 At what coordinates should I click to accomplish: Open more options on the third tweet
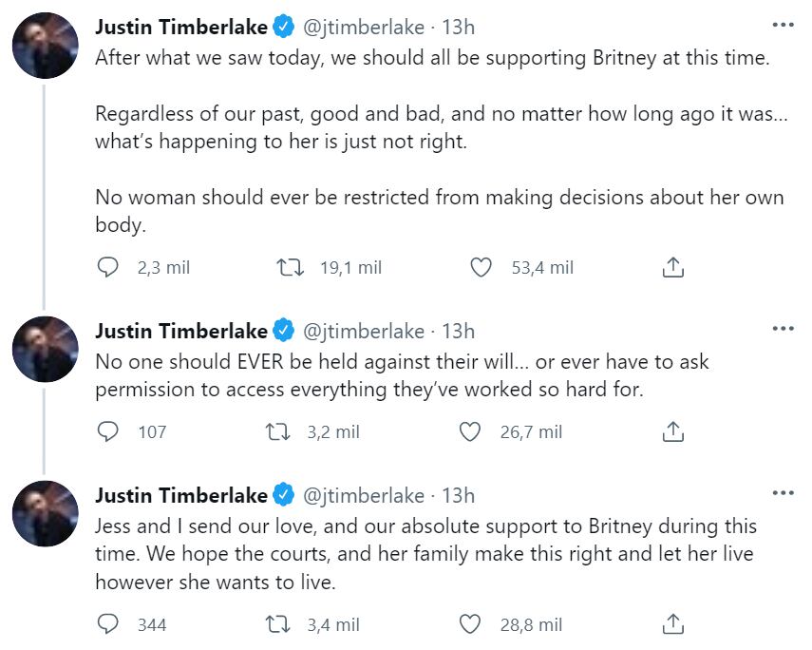tap(783, 493)
